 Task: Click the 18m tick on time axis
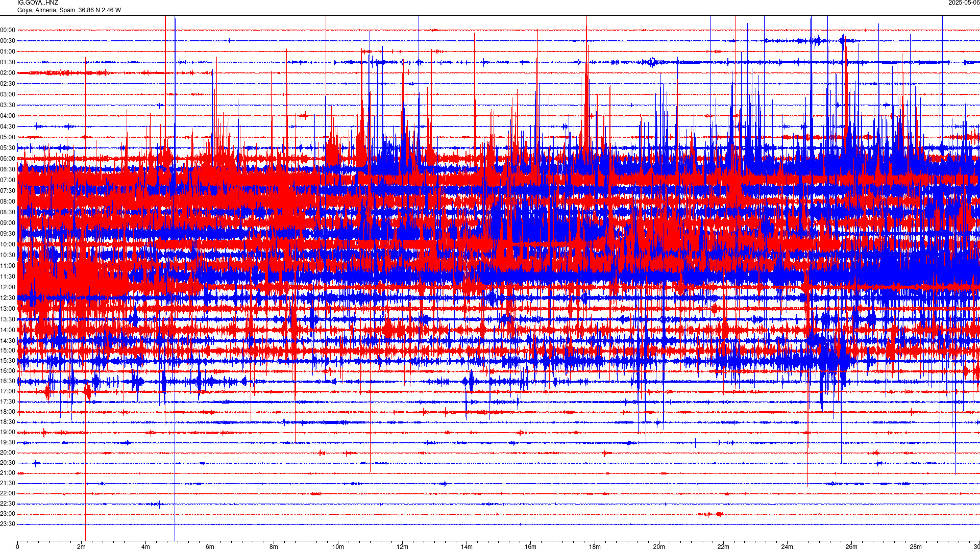[x=595, y=547]
